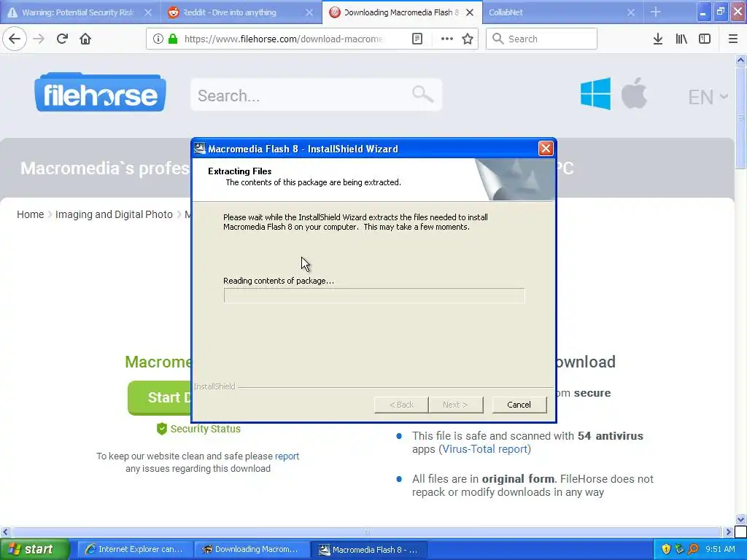Open Internet Explorer taskbar item
This screenshot has width=747, height=560.
(135, 549)
